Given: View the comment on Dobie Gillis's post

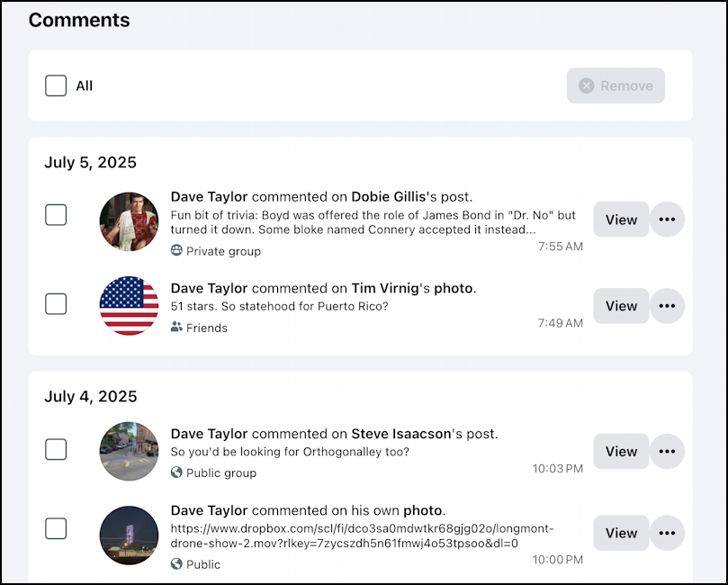Looking at the screenshot, I should tap(621, 219).
